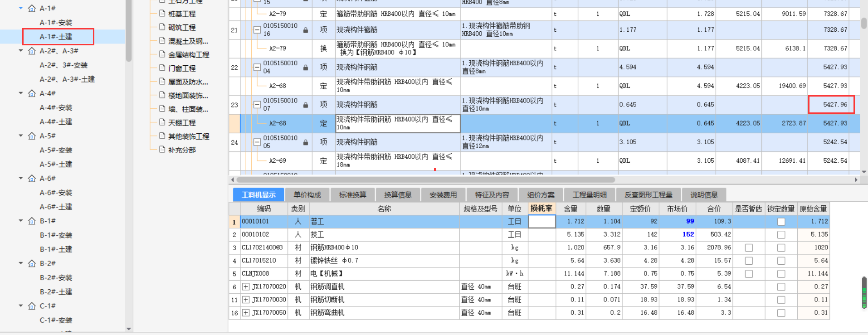Click the right arrow of the horizontal scrollbar
This screenshot has height=335, width=868.
tap(856, 180)
